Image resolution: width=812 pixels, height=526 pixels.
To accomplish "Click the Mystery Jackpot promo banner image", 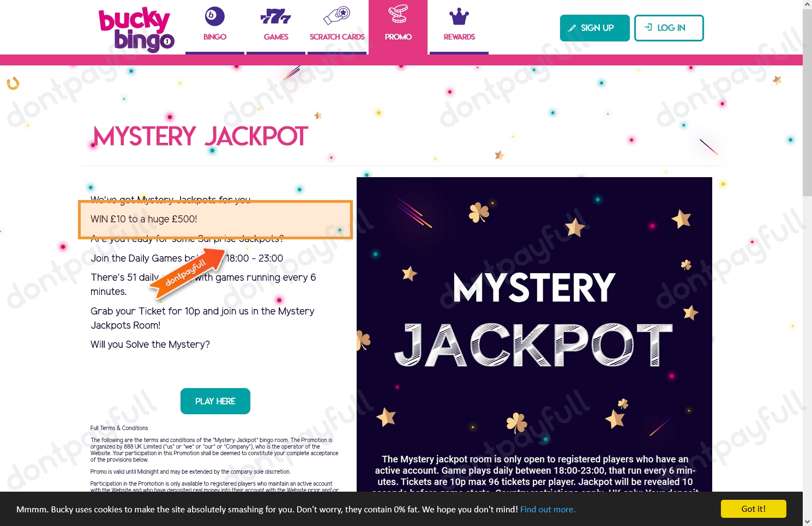I will [534, 334].
